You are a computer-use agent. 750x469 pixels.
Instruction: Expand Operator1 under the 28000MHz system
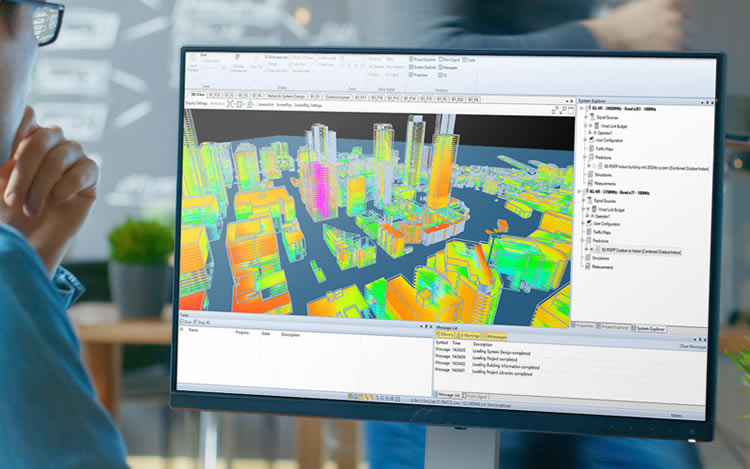click(x=589, y=133)
